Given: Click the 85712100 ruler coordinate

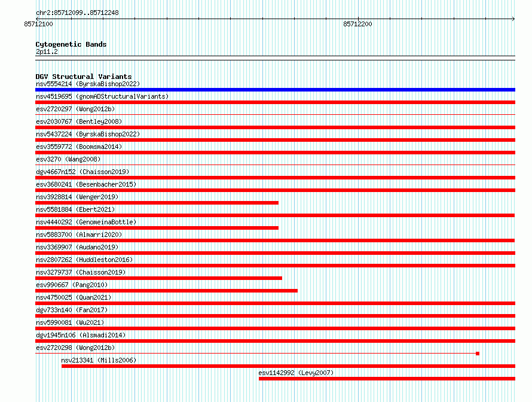Looking at the screenshot, I should pos(38,24).
